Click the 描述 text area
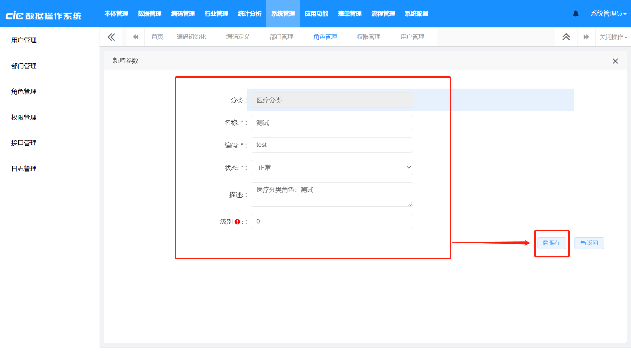Image resolution: width=631 pixels, height=364 pixels. tap(332, 194)
